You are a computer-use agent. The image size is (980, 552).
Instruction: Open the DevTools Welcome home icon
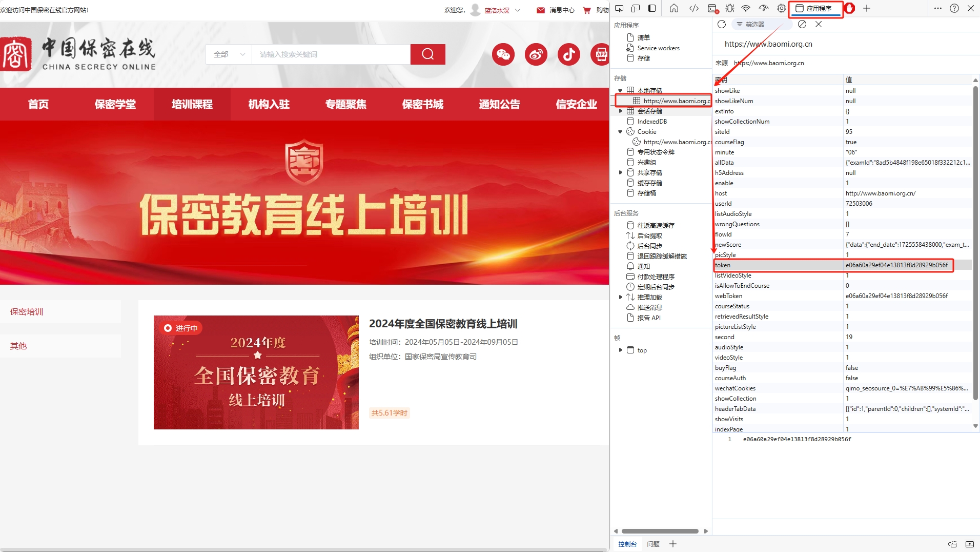coord(674,8)
